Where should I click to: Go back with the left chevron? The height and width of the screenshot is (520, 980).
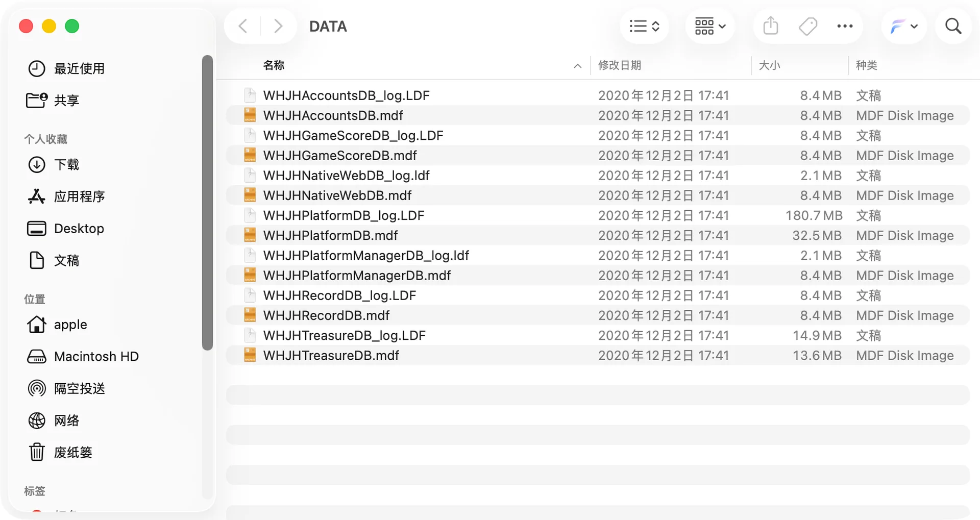tap(243, 26)
